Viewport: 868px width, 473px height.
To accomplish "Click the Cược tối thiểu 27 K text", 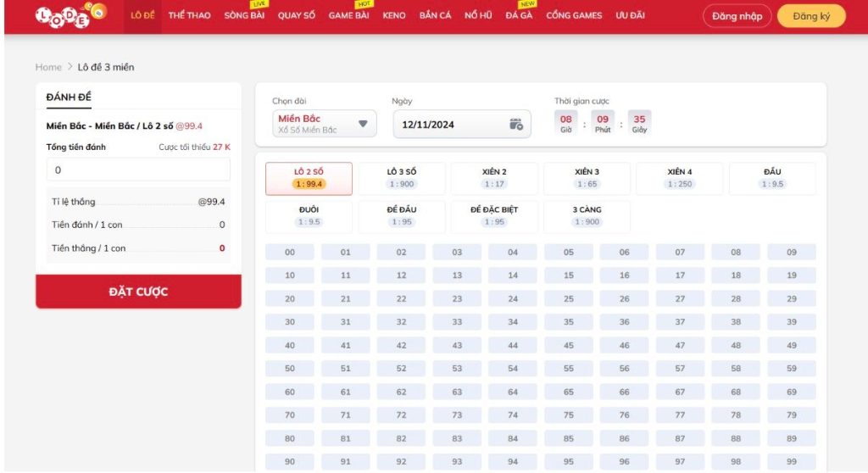I will [x=194, y=147].
